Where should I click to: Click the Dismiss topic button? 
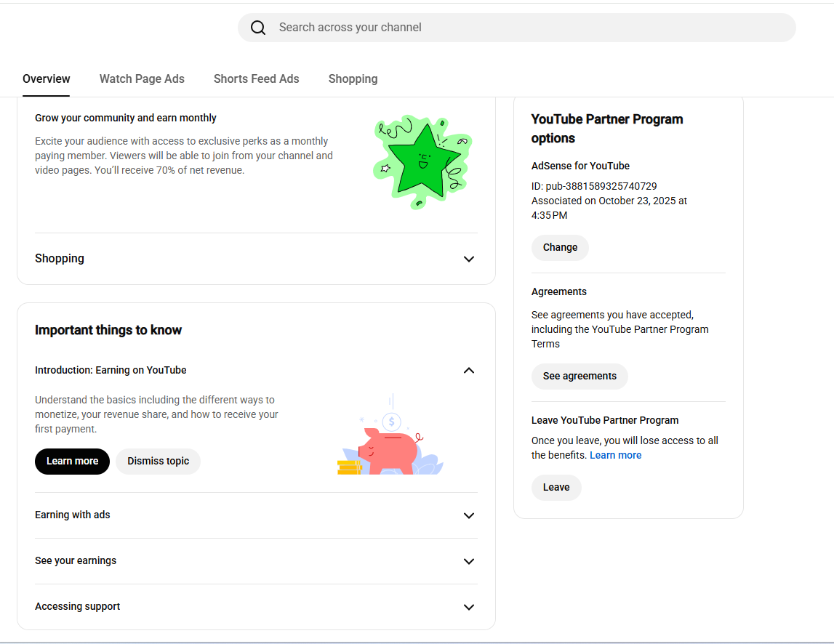click(158, 461)
